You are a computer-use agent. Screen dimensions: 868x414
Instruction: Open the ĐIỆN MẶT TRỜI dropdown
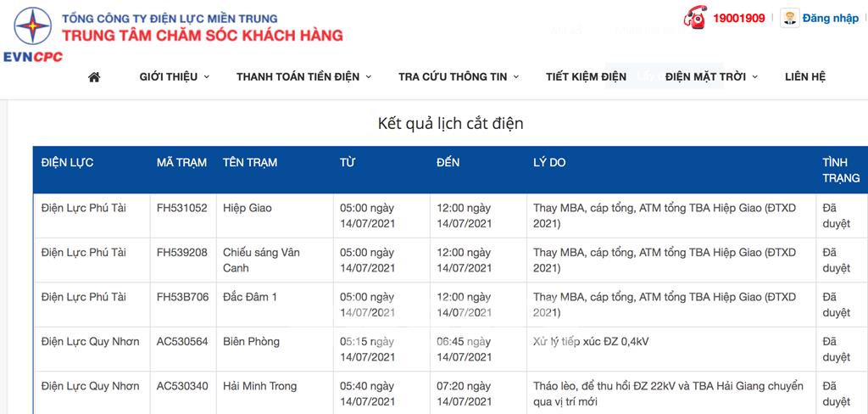[711, 77]
